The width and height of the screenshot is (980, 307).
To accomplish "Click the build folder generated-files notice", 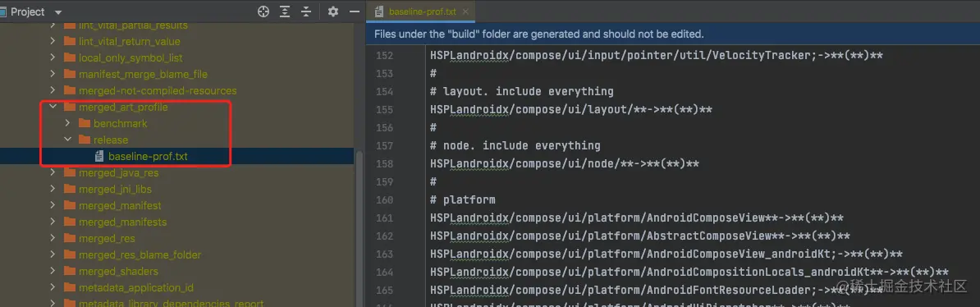I will coord(538,34).
